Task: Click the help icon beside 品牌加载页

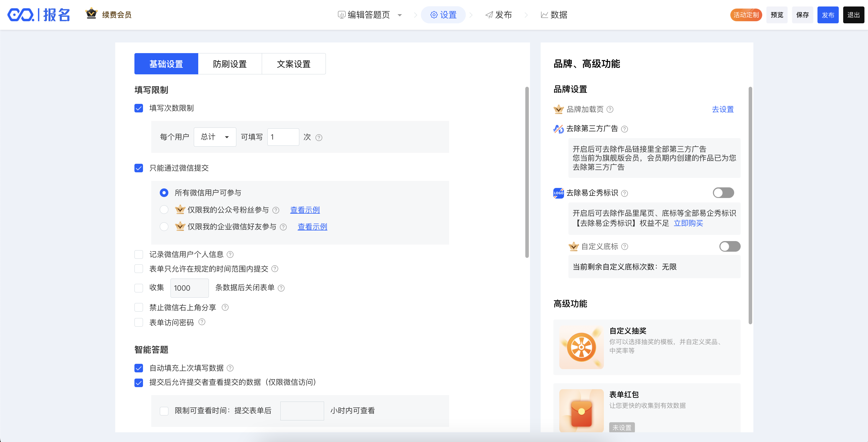Action: [610, 109]
